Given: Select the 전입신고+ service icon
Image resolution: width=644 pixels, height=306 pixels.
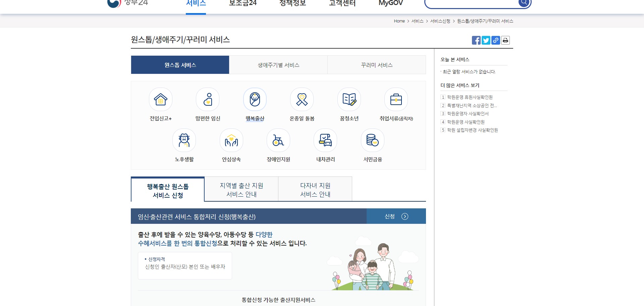Looking at the screenshot, I should point(160,100).
